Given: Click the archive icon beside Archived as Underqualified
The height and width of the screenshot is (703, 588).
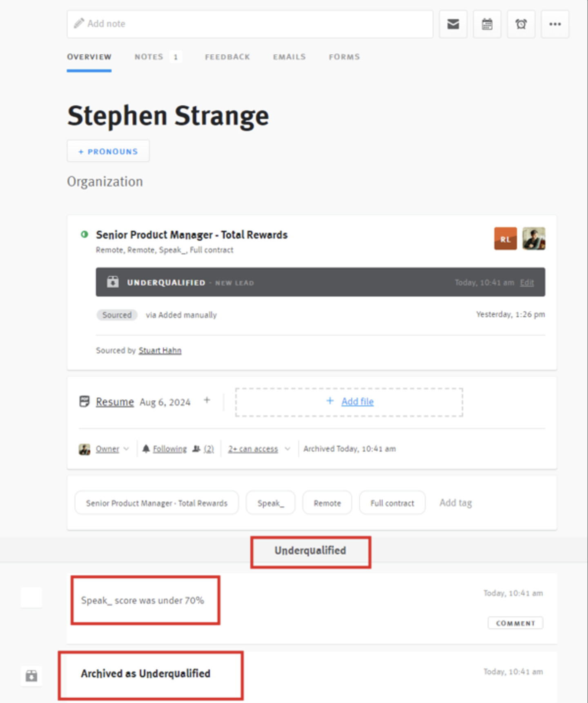Looking at the screenshot, I should 31,676.
